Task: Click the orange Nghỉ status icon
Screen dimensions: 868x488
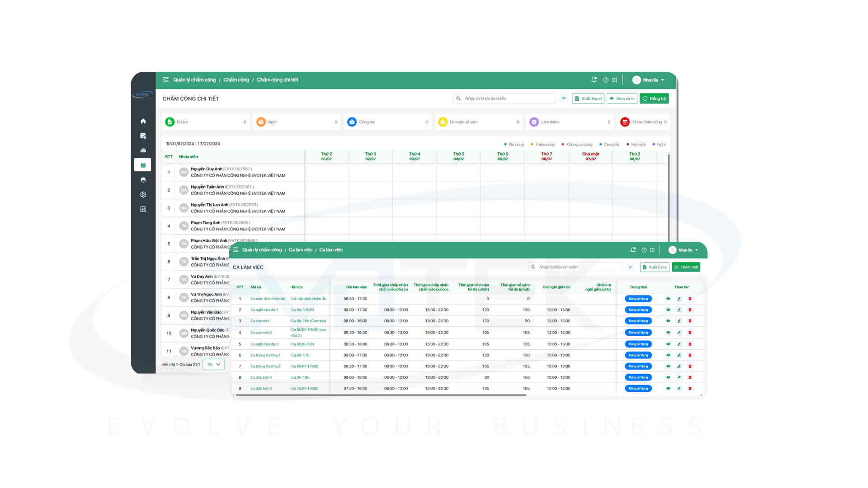Action: (261, 122)
